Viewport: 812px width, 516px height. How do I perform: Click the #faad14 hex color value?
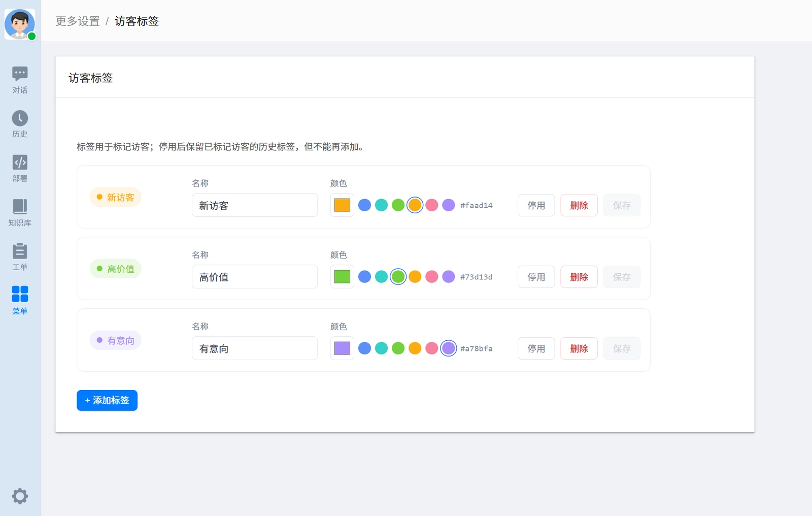tap(476, 205)
